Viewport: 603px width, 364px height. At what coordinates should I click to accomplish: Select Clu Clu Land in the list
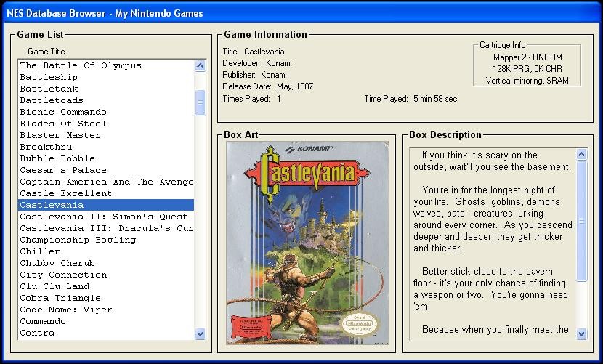coord(106,286)
